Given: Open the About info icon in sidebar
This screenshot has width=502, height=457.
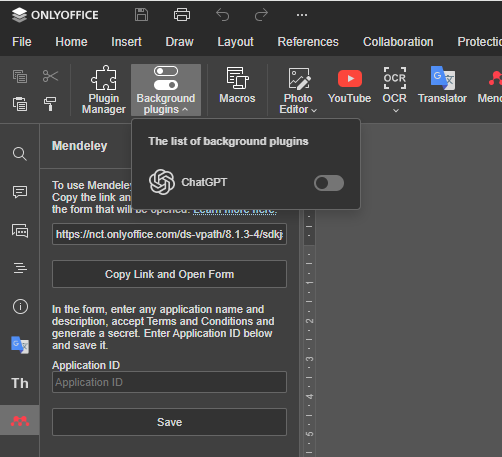Looking at the screenshot, I should pyautogui.click(x=20, y=306).
